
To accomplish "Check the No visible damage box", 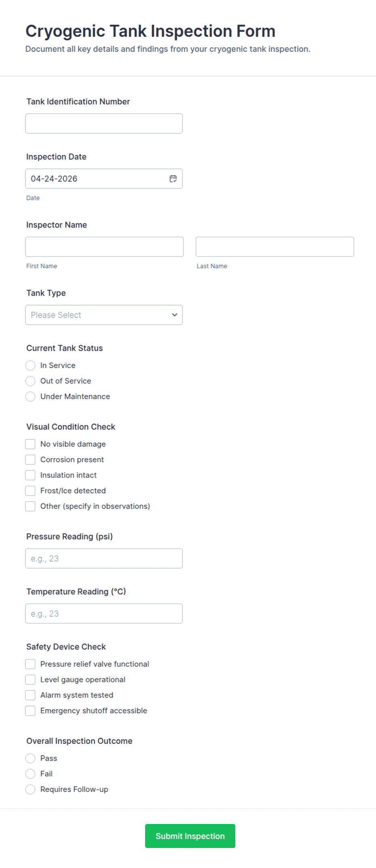I will pos(30,444).
